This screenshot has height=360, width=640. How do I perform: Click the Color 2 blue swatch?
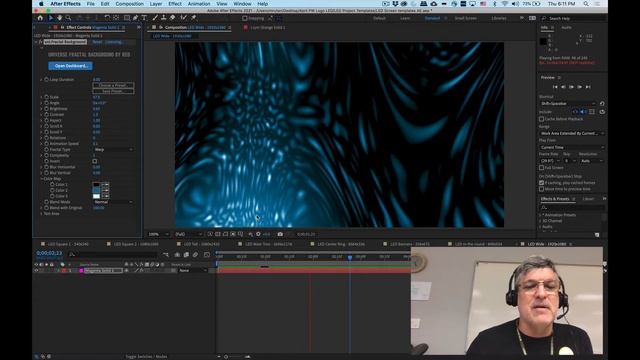click(96, 190)
